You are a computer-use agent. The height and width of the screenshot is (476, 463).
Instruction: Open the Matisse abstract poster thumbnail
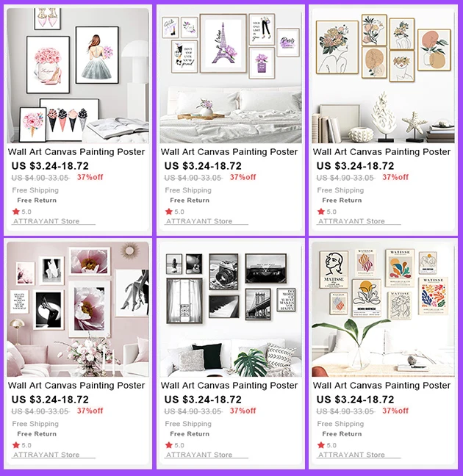tap(383, 309)
